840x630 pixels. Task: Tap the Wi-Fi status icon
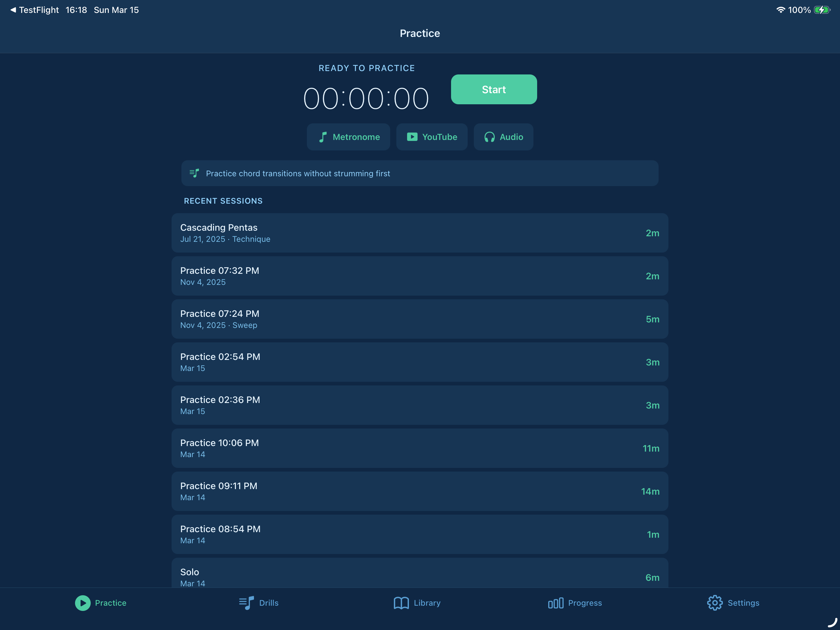[x=780, y=10]
